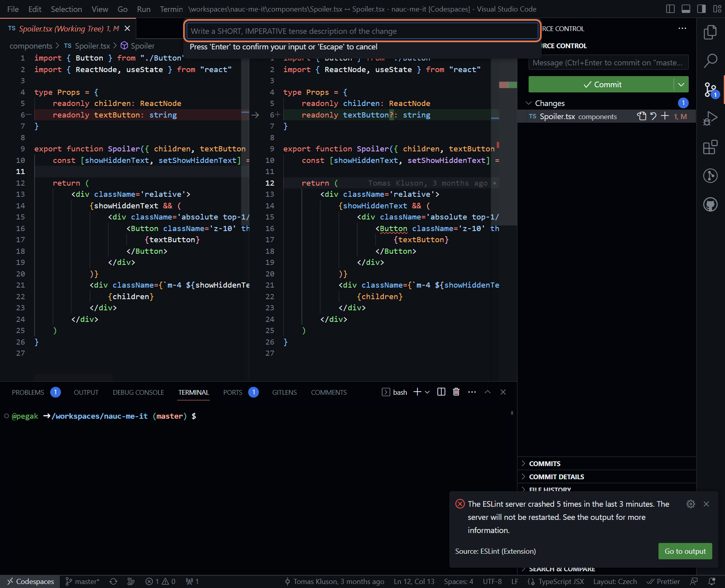Stage changes for Spoiler.tsx with plus icon
The height and width of the screenshot is (588, 725).
coord(665,116)
